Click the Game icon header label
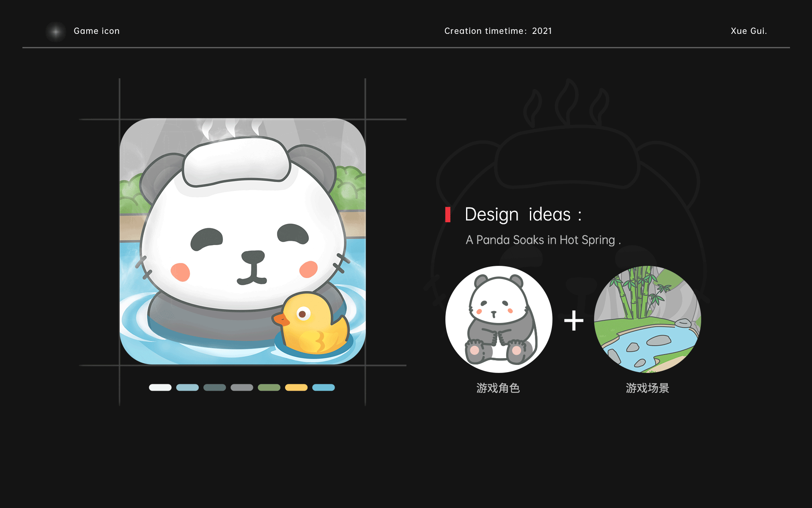812x508 pixels. coord(96,31)
